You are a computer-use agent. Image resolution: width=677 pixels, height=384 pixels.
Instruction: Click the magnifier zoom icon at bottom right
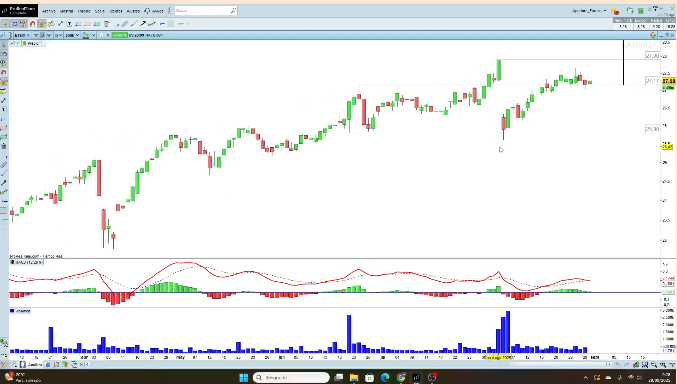pos(654,365)
